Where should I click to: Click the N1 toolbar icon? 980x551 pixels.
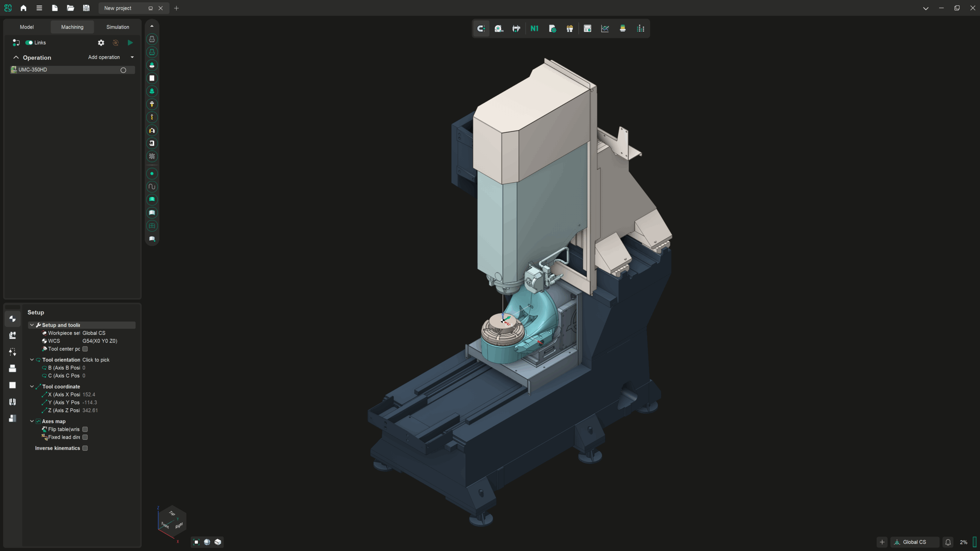coord(534,29)
